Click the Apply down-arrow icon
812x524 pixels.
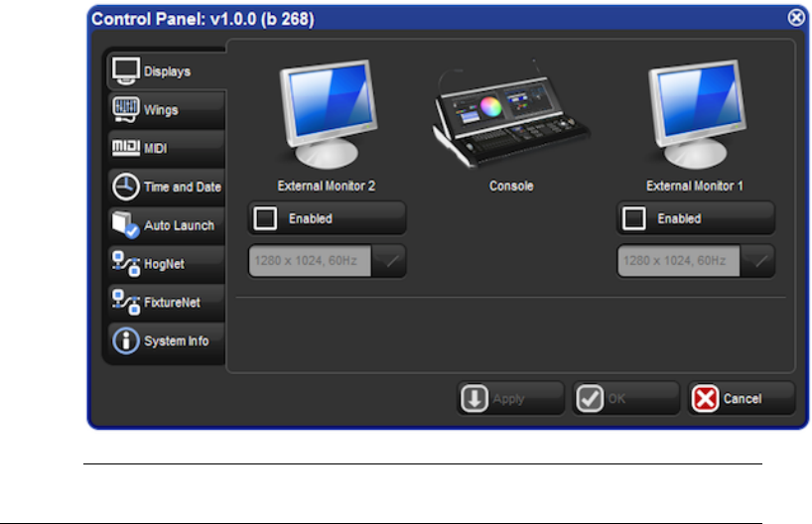coord(474,399)
